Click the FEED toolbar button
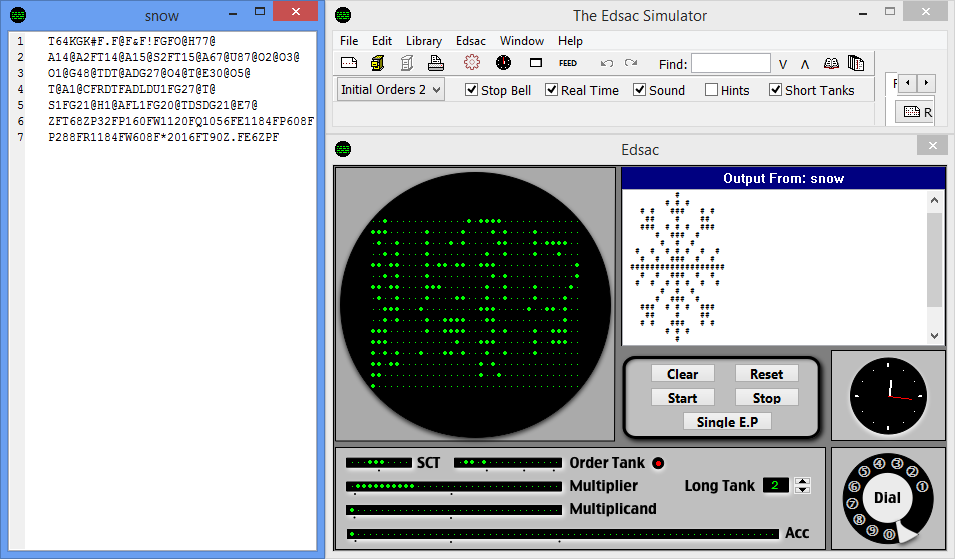 tap(568, 63)
